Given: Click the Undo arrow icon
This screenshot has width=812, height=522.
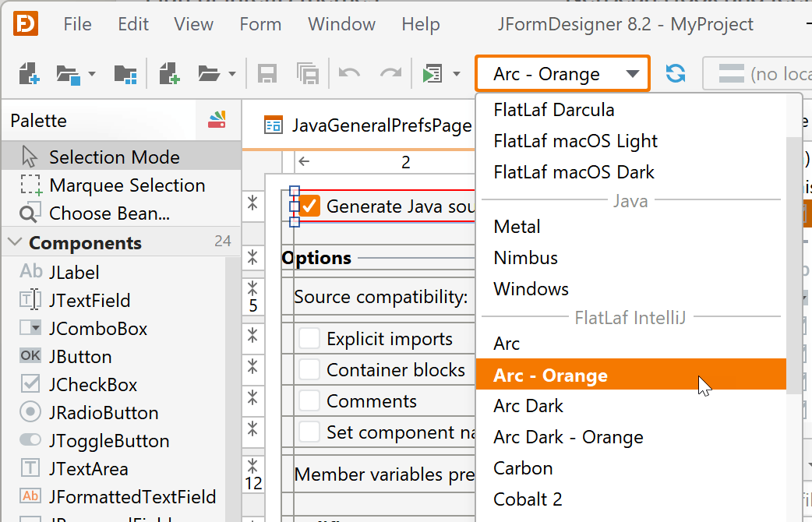Looking at the screenshot, I should pos(350,73).
